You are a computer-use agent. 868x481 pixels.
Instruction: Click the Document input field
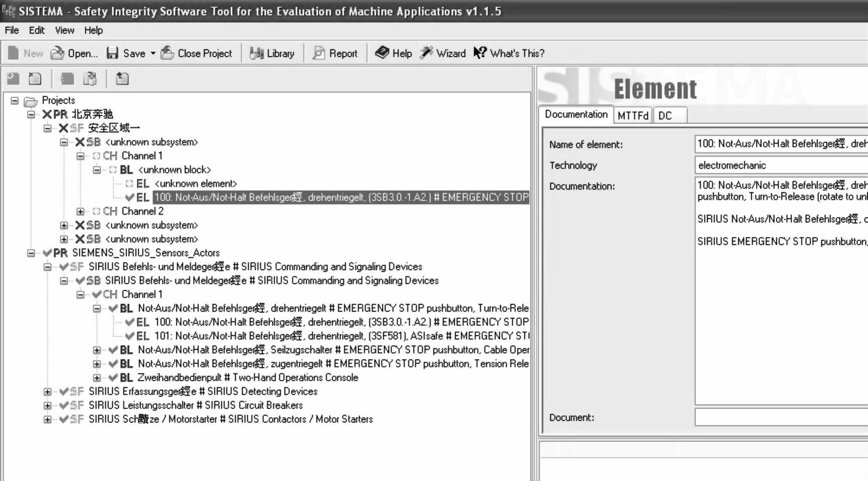tap(781, 417)
